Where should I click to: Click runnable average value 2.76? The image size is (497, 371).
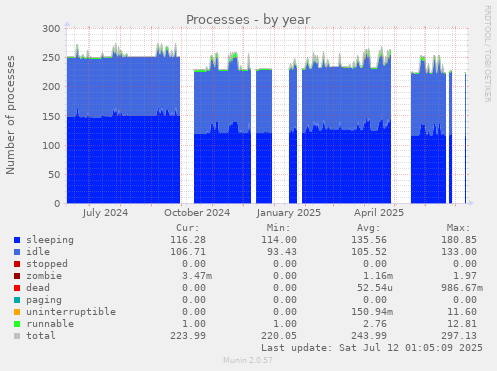coord(375,324)
